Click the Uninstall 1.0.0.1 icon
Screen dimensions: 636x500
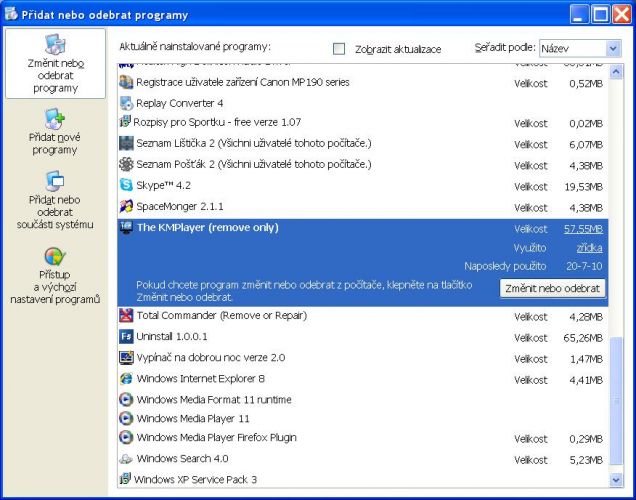tap(126, 336)
